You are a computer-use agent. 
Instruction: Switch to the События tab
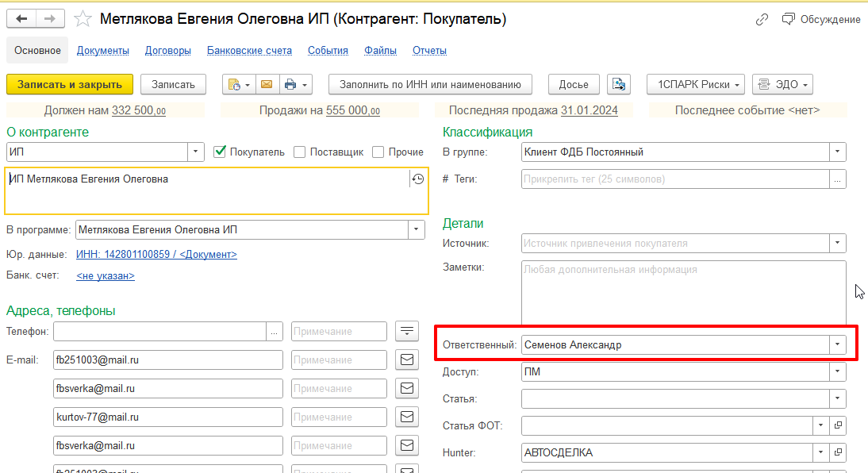(x=328, y=51)
